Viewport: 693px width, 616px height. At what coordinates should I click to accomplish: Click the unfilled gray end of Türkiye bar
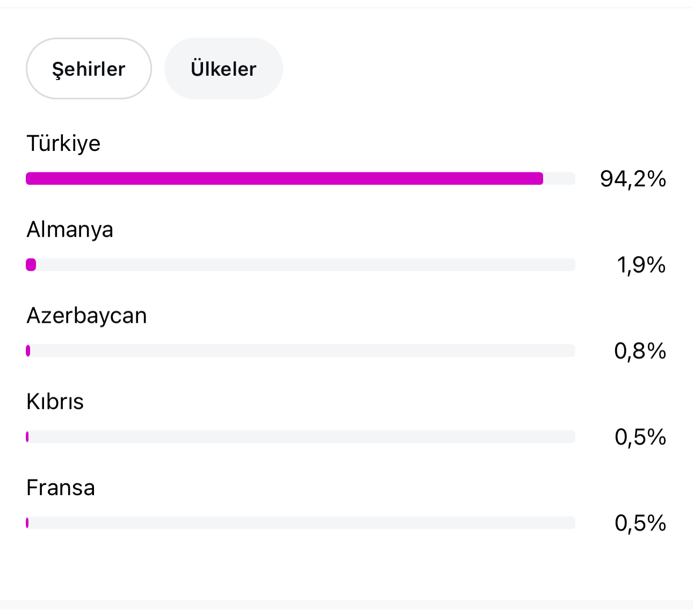click(560, 178)
